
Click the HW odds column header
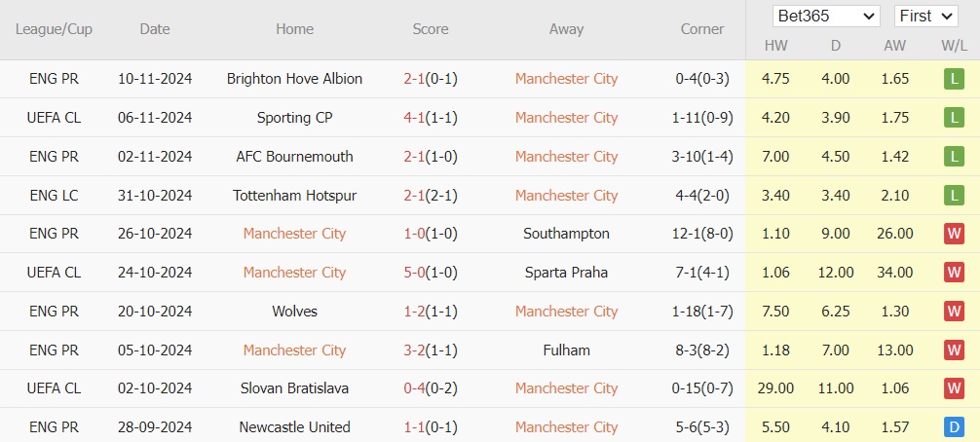(x=775, y=46)
